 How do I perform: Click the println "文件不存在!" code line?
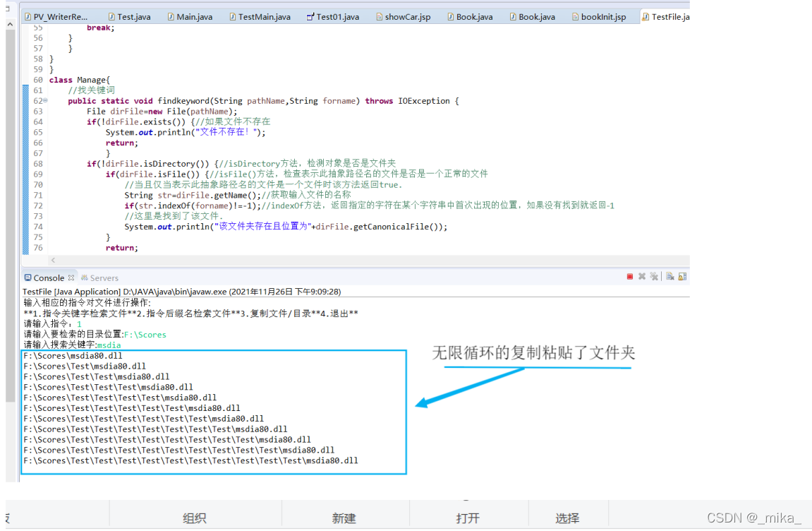tap(186, 132)
